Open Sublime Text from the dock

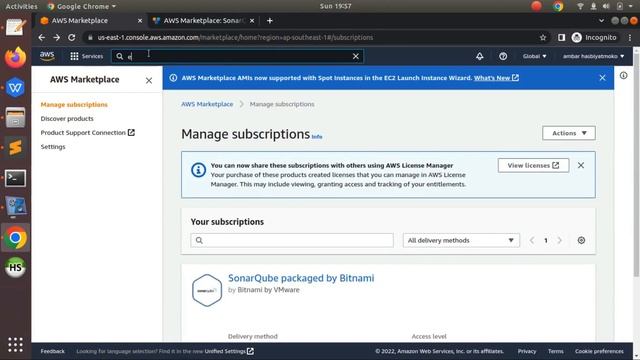click(x=15, y=147)
